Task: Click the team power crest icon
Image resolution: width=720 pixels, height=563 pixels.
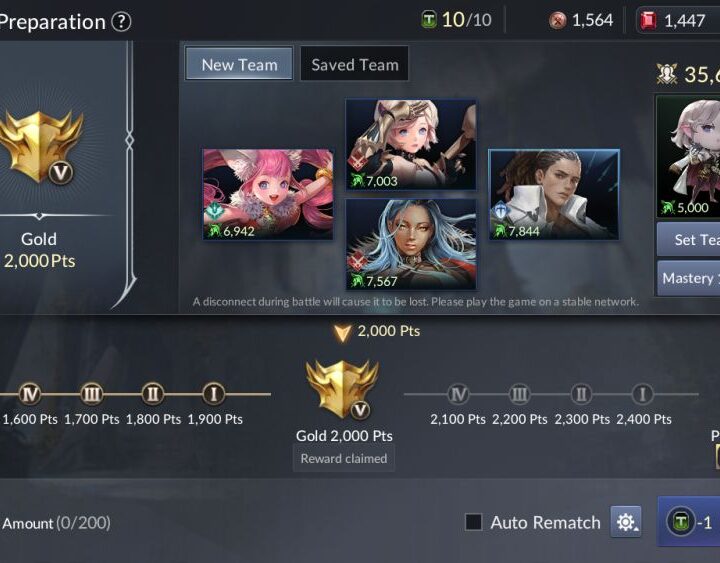Action: click(667, 73)
